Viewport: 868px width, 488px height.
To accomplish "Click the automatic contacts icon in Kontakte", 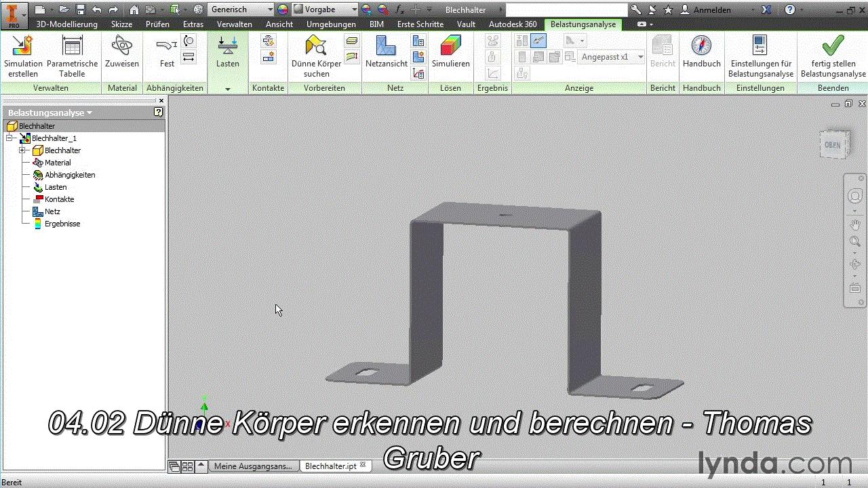I will point(269,41).
